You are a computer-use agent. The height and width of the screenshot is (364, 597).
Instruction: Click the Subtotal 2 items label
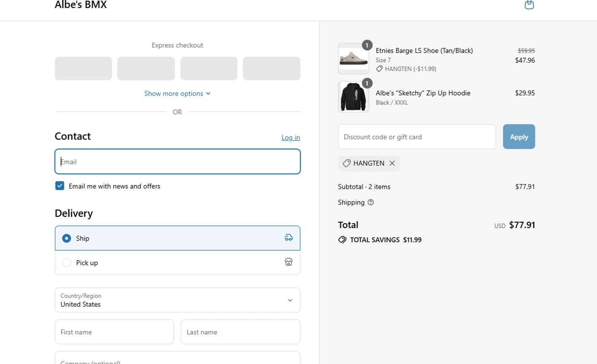tap(364, 187)
